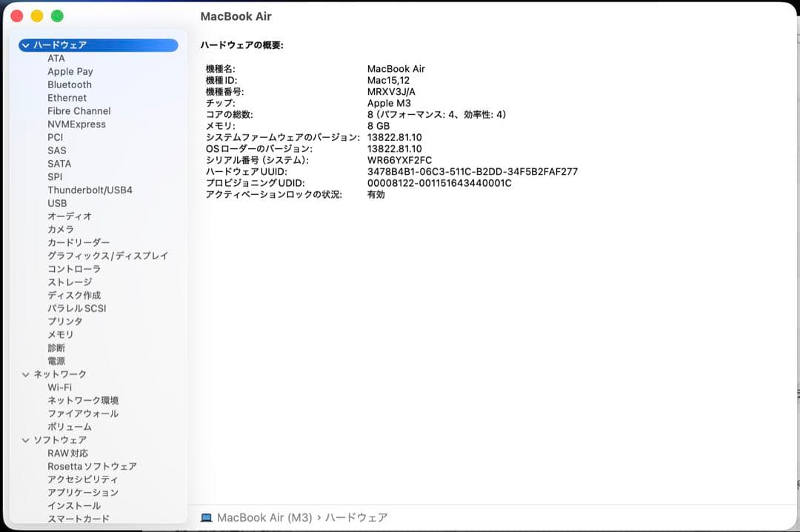Select Ethernet in the sidebar
The width and height of the screenshot is (800, 532).
(67, 98)
